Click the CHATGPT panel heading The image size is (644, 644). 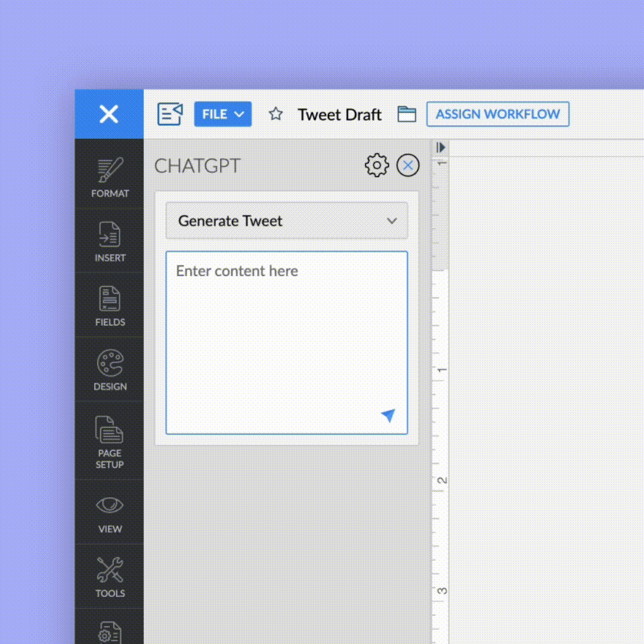(x=197, y=166)
